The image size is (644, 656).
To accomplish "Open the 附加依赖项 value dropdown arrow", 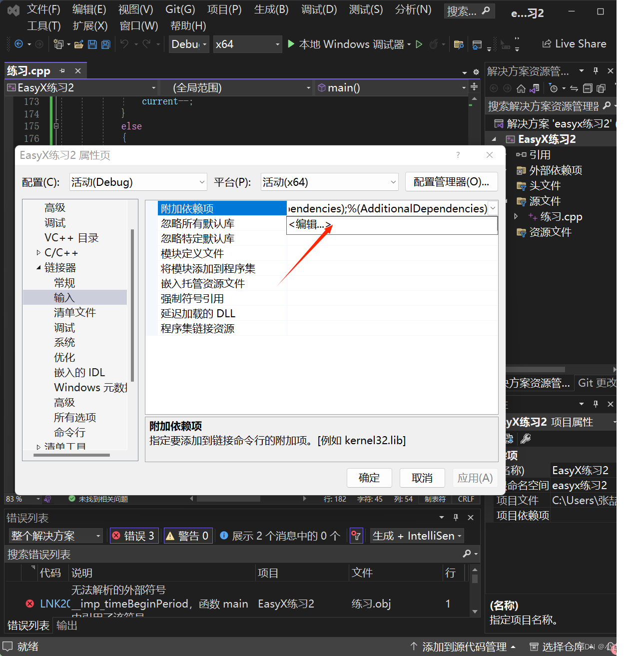I will (493, 208).
